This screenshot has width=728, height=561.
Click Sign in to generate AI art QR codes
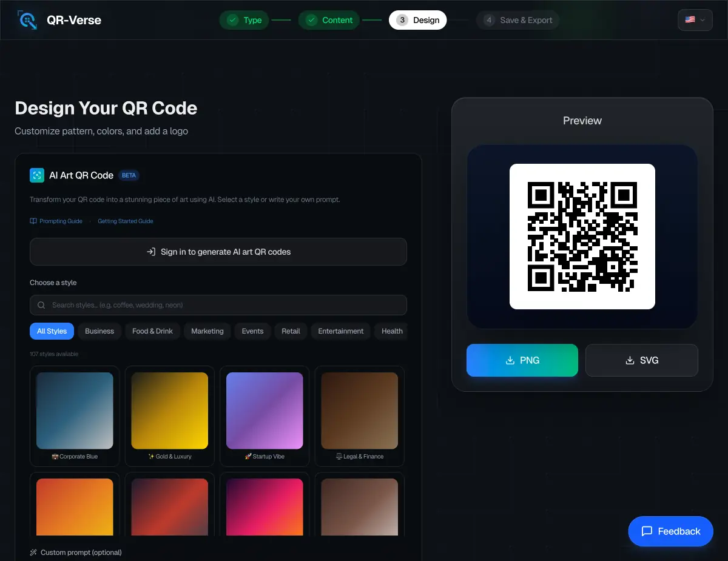[x=218, y=251]
